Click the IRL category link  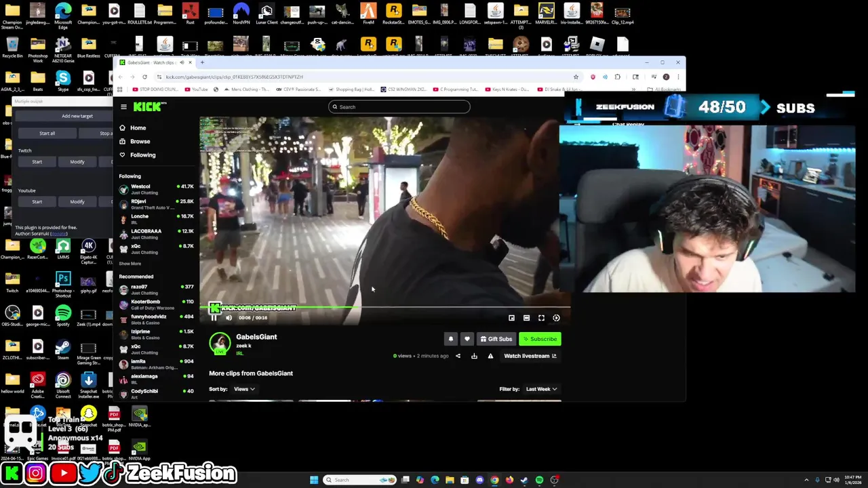pos(239,354)
